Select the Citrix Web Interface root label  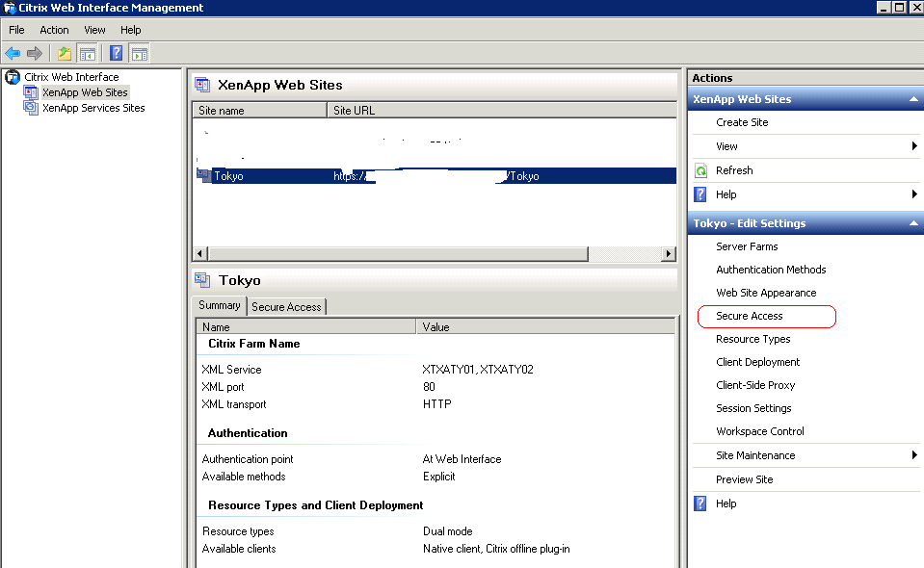click(x=71, y=77)
